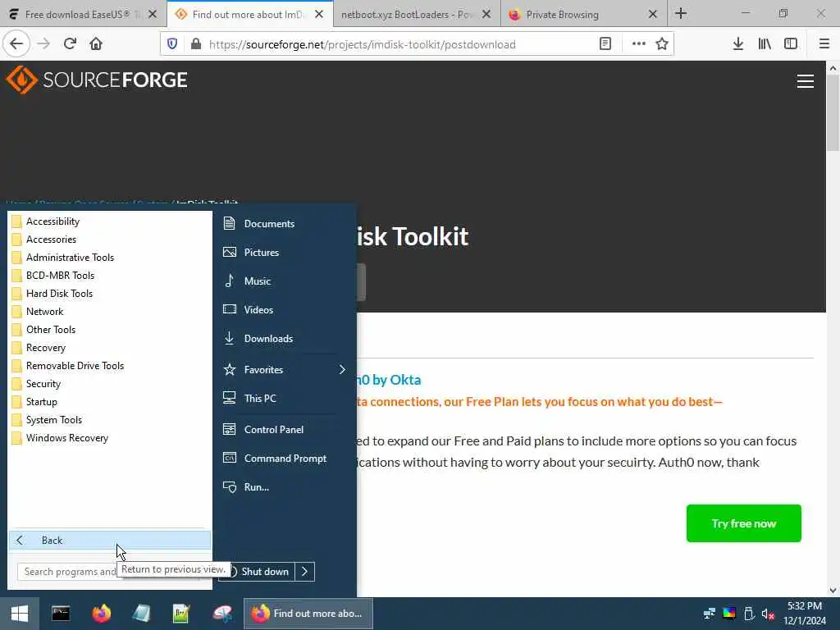
Task: Click the colorful display tray icon
Action: click(729, 614)
